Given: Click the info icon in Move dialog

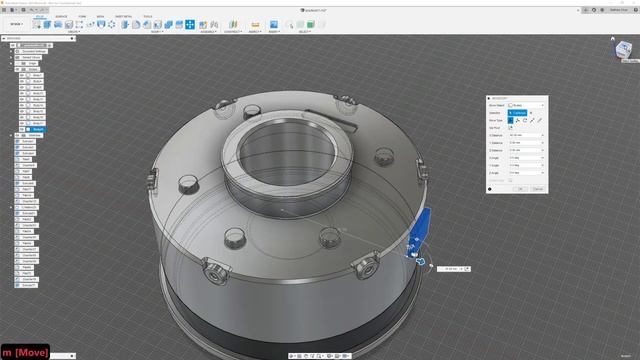Looking at the screenshot, I should pos(489,189).
